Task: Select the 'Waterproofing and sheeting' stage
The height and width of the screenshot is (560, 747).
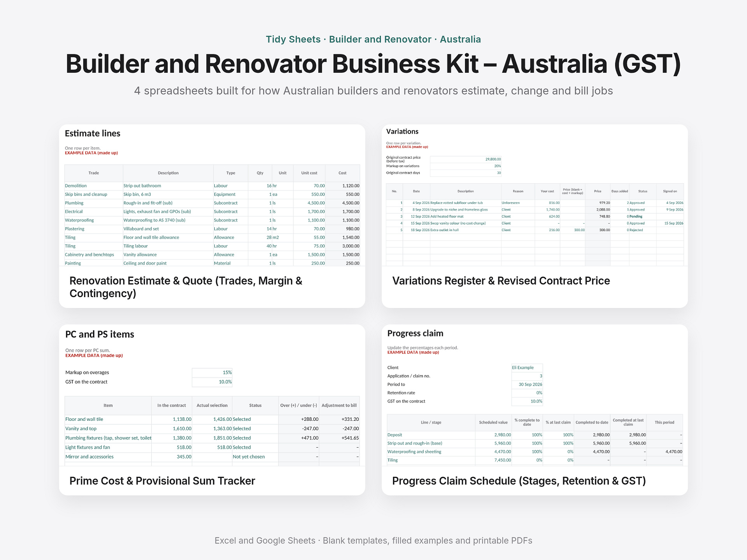Action: point(431,452)
